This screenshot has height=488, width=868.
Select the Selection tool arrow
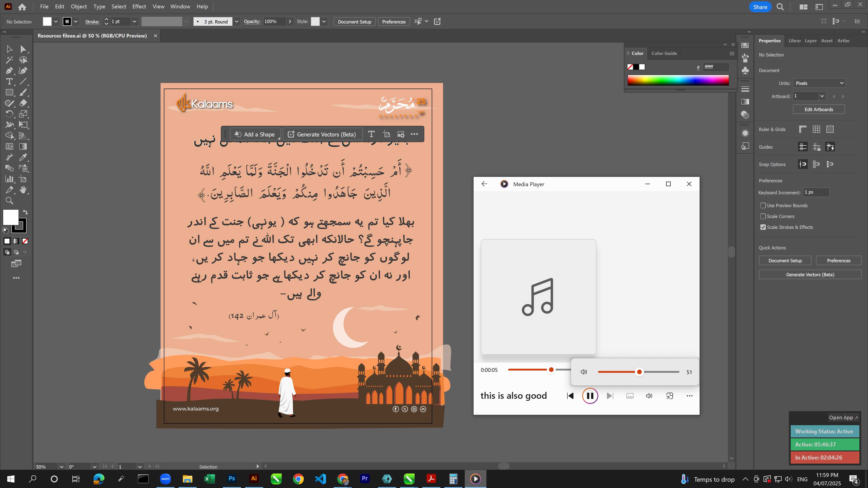tap(9, 49)
